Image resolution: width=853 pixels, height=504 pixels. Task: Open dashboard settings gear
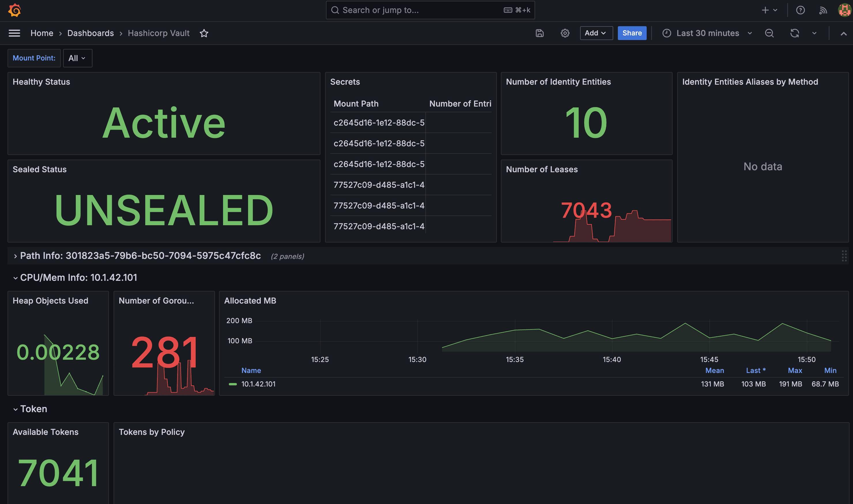pos(565,33)
